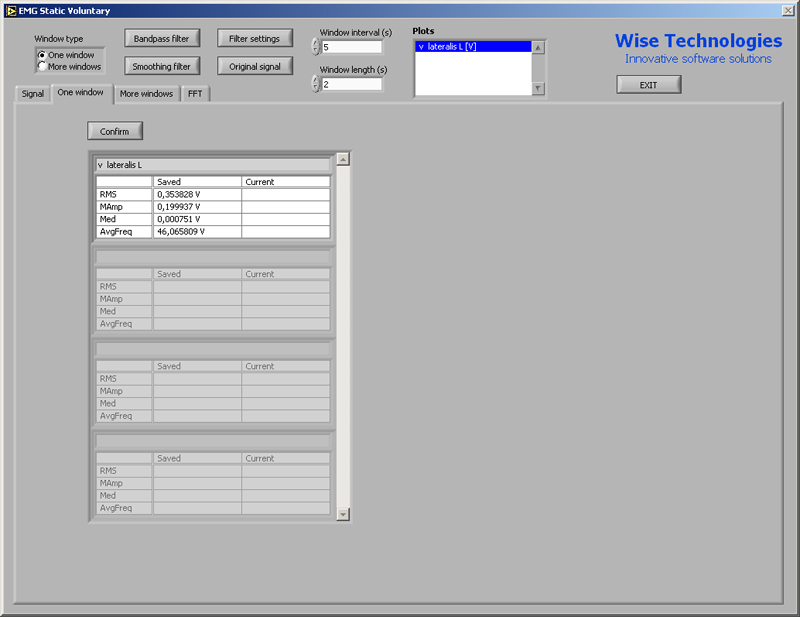
Task: Click the RMS row label in lateralis L table
Action: click(124, 194)
